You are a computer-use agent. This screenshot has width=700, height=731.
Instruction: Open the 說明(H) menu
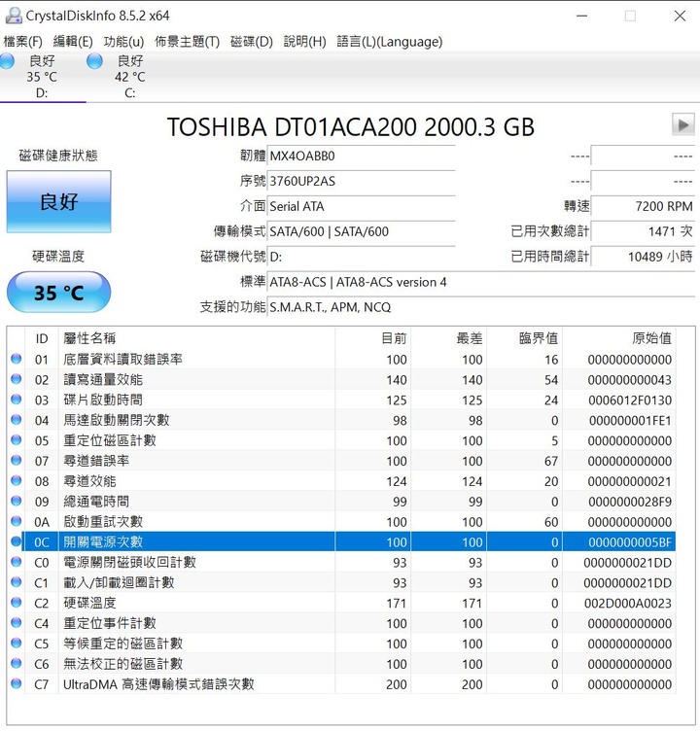click(x=304, y=42)
